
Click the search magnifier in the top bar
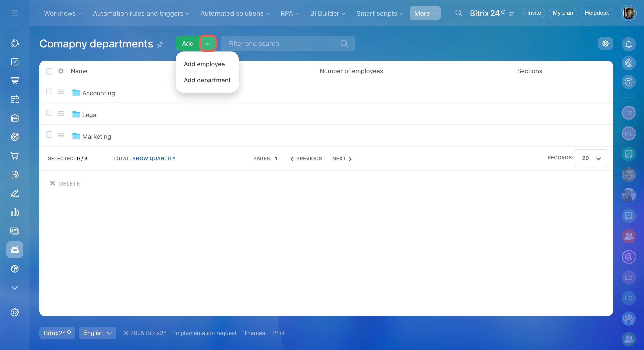458,13
